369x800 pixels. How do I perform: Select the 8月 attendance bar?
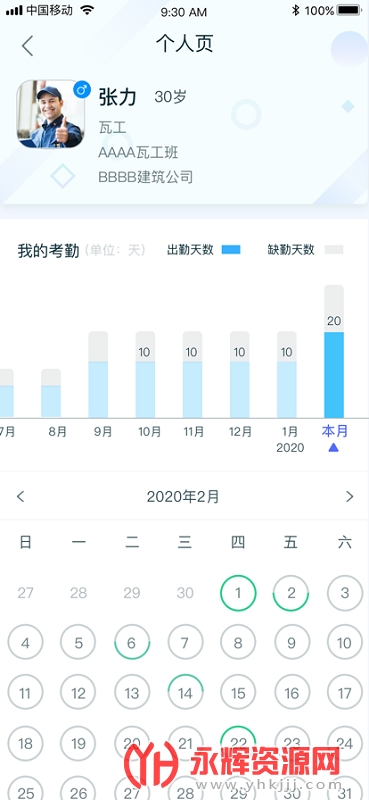tap(51, 393)
